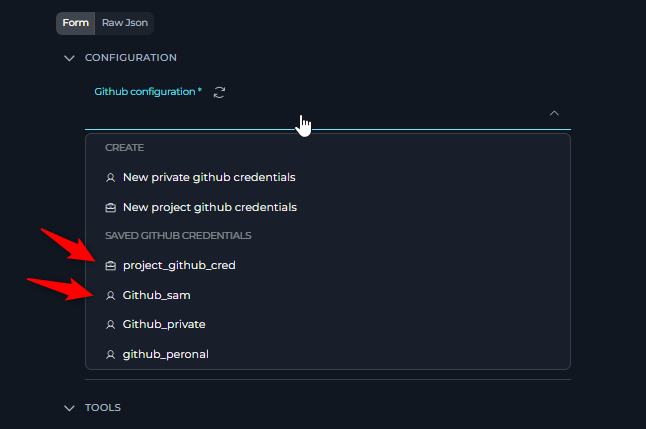Click the person icon beside Github_sam
This screenshot has height=429, width=646.
tap(110, 296)
